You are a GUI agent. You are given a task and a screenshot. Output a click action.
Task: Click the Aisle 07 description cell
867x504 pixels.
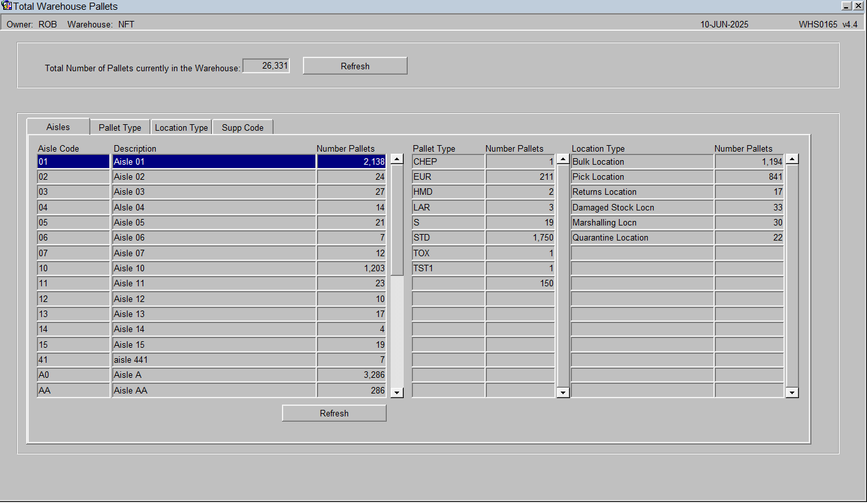(214, 253)
